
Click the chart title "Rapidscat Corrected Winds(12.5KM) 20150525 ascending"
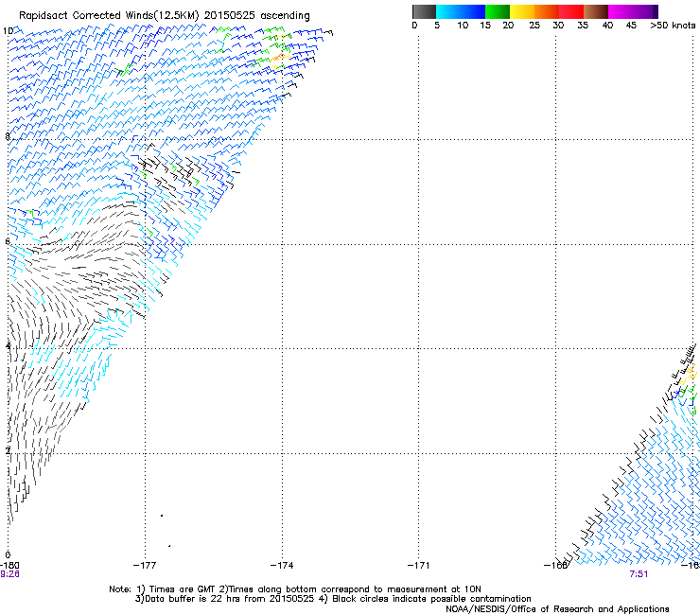pos(165,16)
